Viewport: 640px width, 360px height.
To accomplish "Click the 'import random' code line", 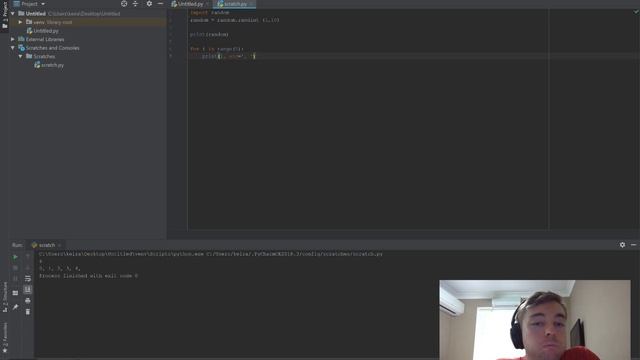I will (210, 13).
